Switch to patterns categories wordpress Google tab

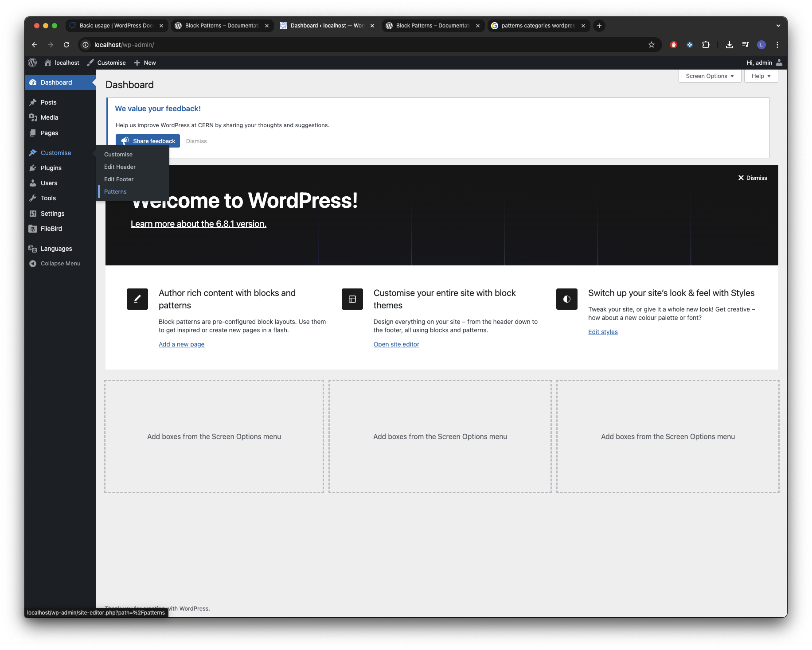pos(538,26)
